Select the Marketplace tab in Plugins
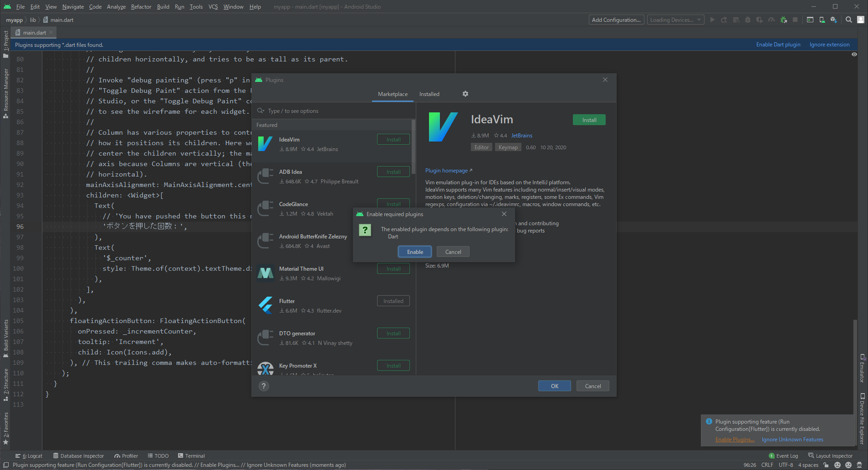 click(x=393, y=94)
